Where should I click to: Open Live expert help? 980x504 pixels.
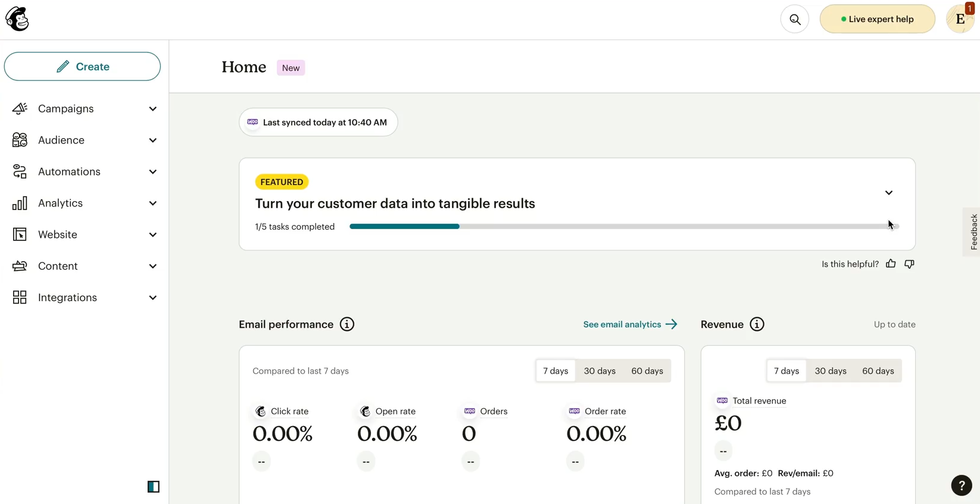[x=878, y=19]
